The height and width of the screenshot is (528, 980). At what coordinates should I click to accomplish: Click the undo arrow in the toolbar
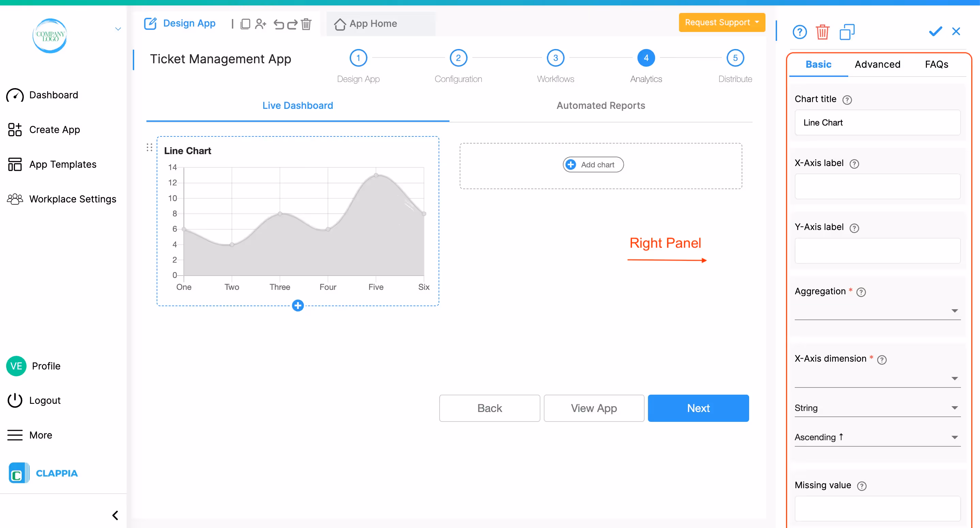[279, 24]
